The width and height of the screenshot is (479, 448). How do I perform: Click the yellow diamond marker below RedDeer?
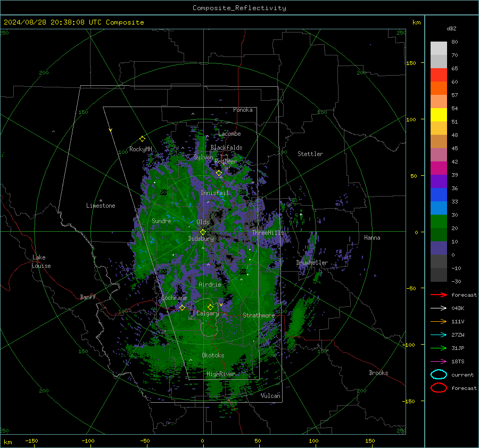point(219,173)
